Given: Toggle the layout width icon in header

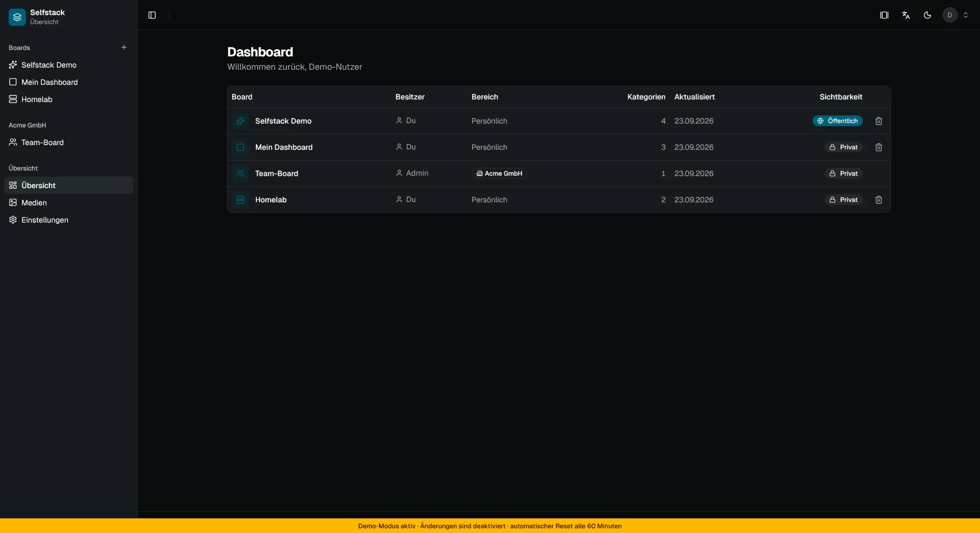Looking at the screenshot, I should coord(884,15).
